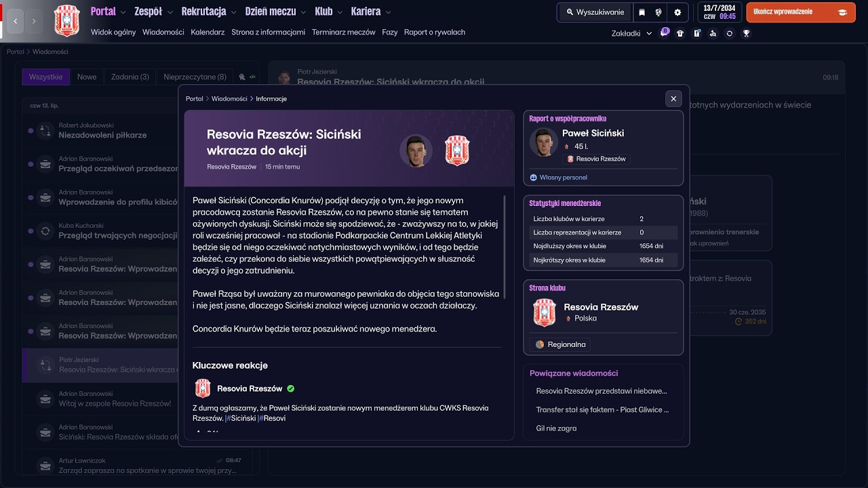Click the manager portrait in the article header
The width and height of the screenshot is (868, 488).
click(x=416, y=150)
